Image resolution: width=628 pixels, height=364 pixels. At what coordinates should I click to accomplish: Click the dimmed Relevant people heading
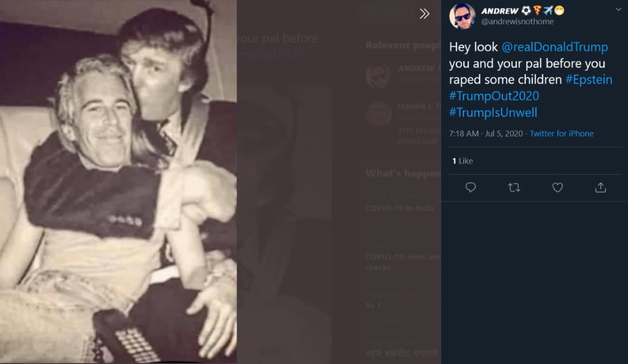[x=403, y=45]
